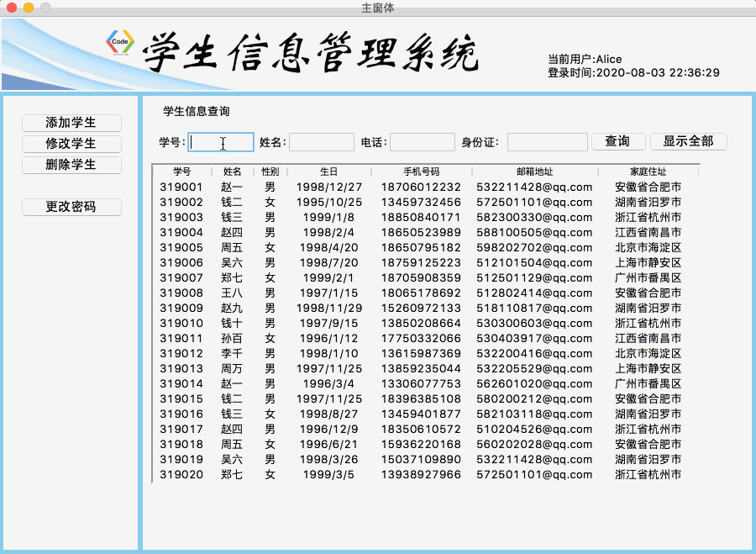
Task: Select the 删除学生 button
Action: pos(71,165)
